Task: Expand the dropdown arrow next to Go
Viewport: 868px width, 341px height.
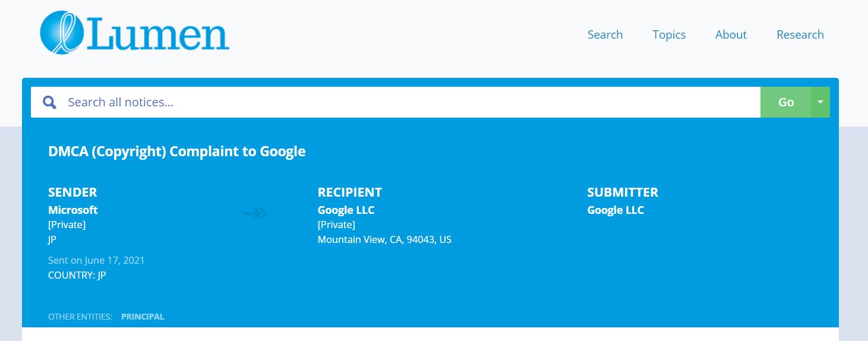Action: point(820,102)
